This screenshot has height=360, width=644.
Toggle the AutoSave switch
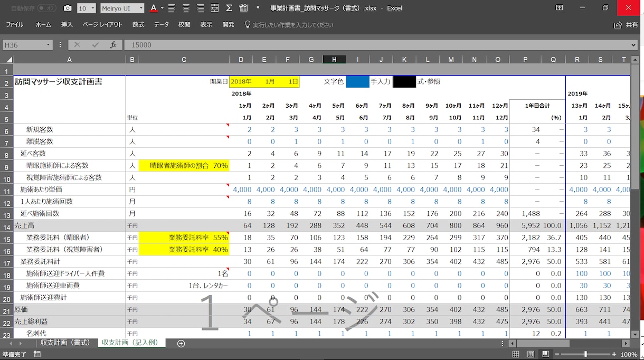click(47, 8)
